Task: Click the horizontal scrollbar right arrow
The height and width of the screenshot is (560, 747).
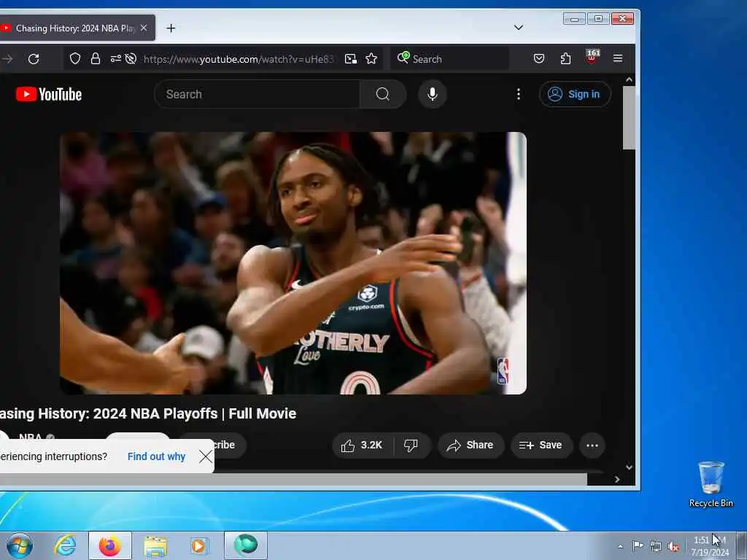Action: pos(617,480)
